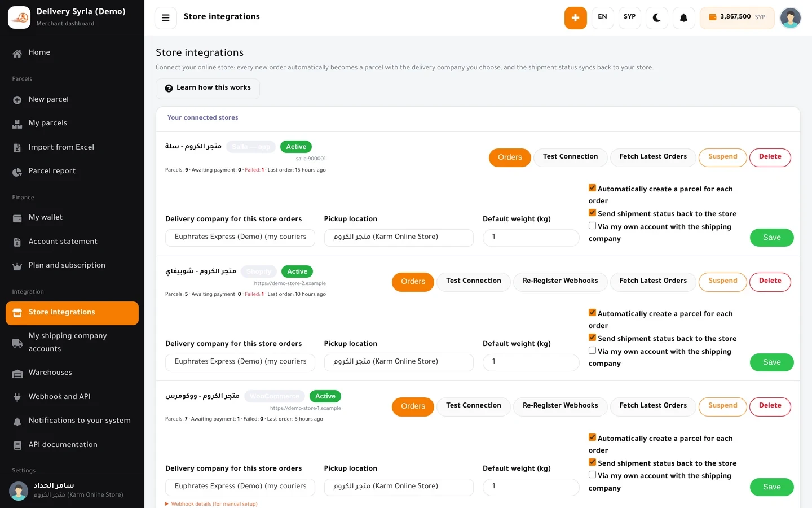Screen dimensions: 812x508
Task: Enable via my own account for WooCommerce store
Action: [x=592, y=475]
